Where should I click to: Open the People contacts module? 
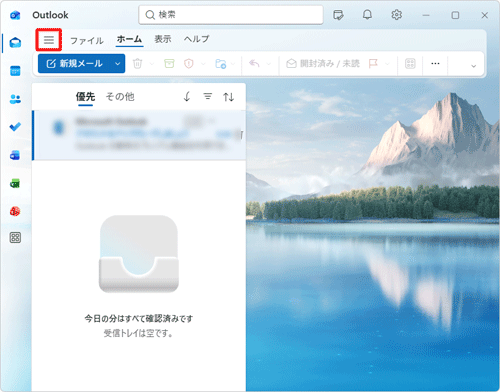[15, 99]
